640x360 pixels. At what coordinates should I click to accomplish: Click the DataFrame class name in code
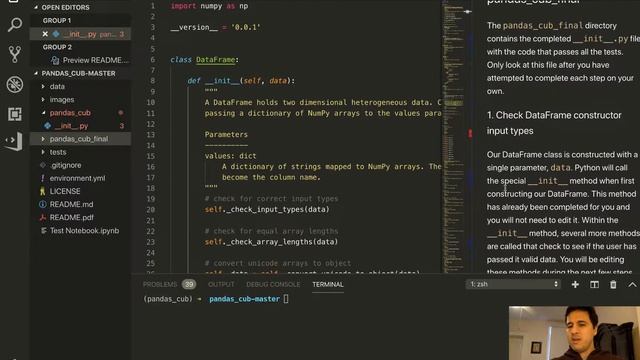click(216, 60)
